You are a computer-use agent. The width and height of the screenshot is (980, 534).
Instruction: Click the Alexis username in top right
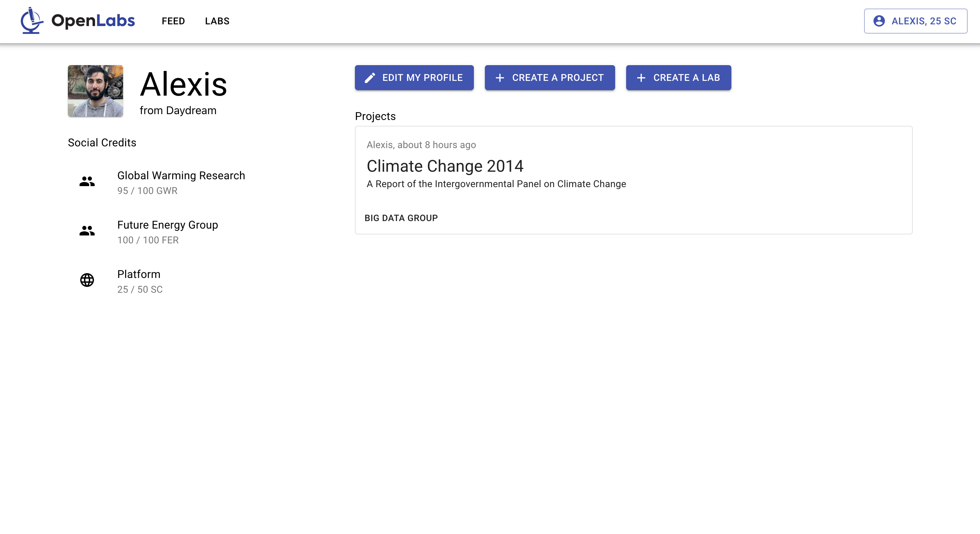[916, 20]
